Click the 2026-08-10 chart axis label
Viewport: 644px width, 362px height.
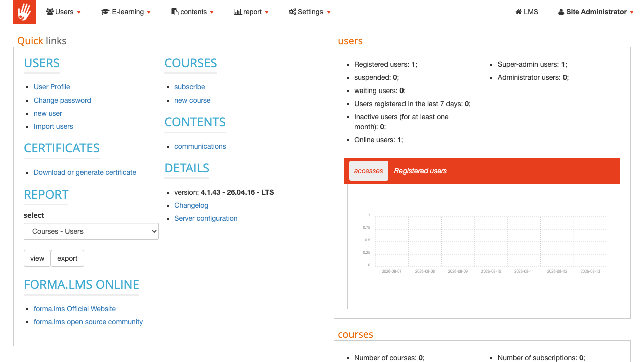click(x=491, y=271)
